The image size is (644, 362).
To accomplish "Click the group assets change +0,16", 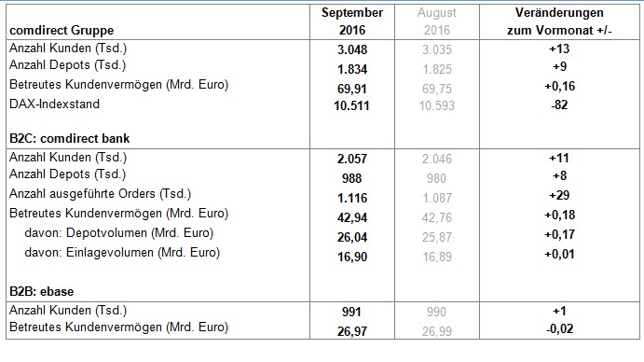I will [559, 86].
